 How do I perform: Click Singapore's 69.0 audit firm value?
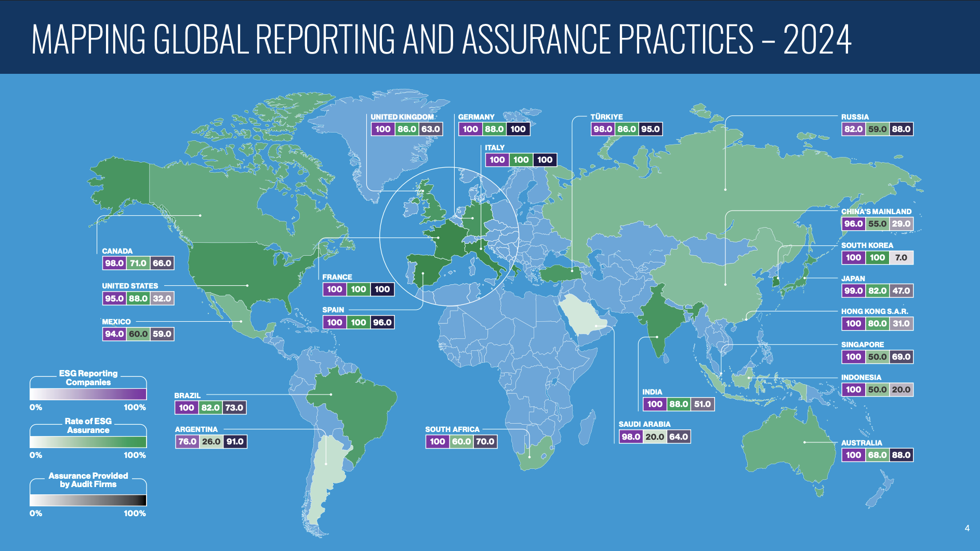[x=901, y=357]
